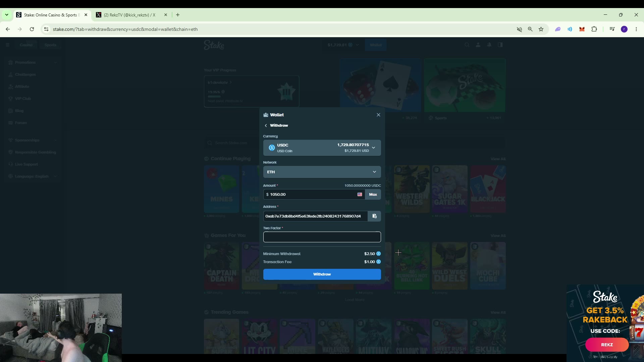644x362 pixels.
Task: Open the Stake header search icon
Action: tap(467, 45)
